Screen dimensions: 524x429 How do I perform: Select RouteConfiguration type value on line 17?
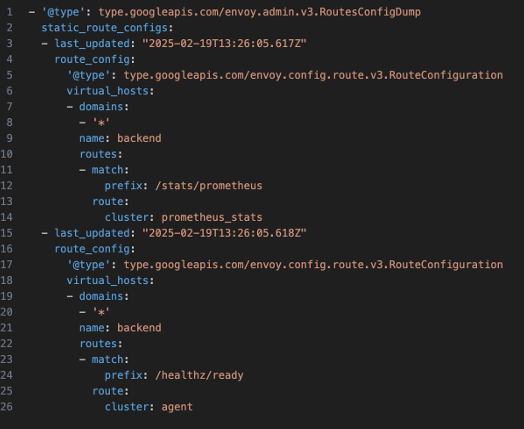[313, 265]
